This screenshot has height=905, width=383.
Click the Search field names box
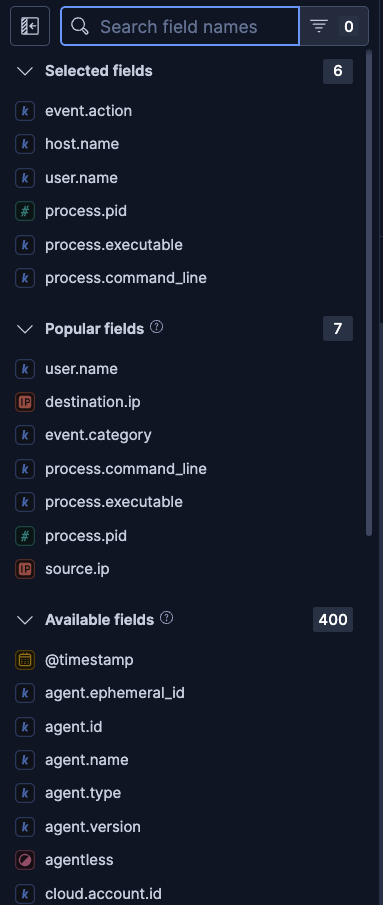pyautogui.click(x=180, y=26)
